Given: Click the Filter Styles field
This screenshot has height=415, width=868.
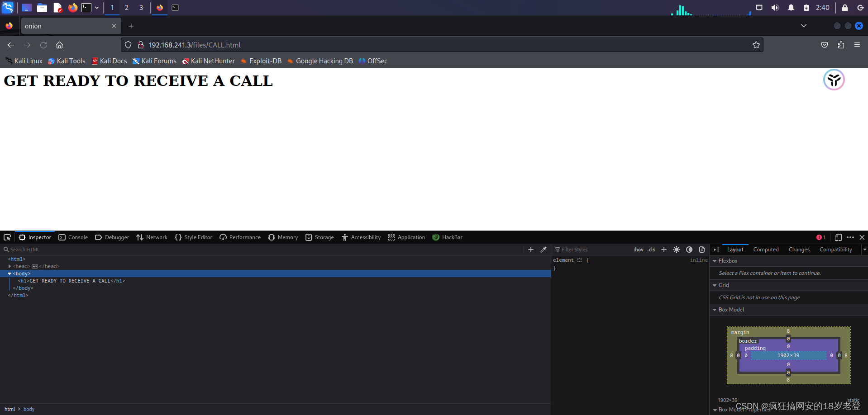Looking at the screenshot, I should click(592, 250).
